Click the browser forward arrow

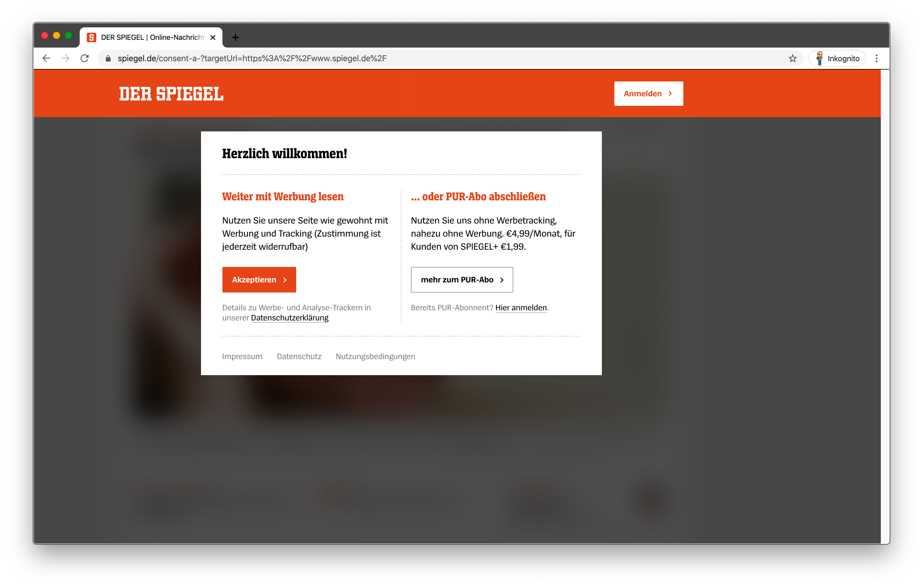click(65, 58)
